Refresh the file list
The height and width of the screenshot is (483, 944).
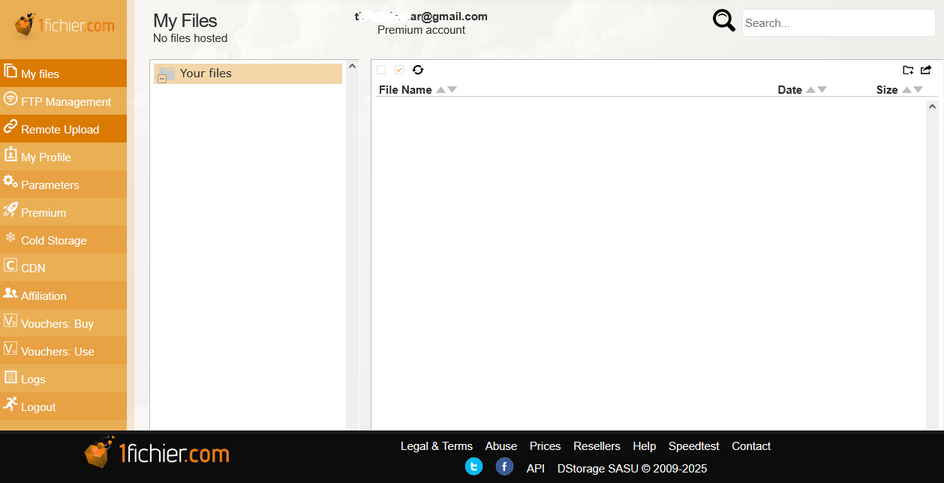click(x=418, y=70)
